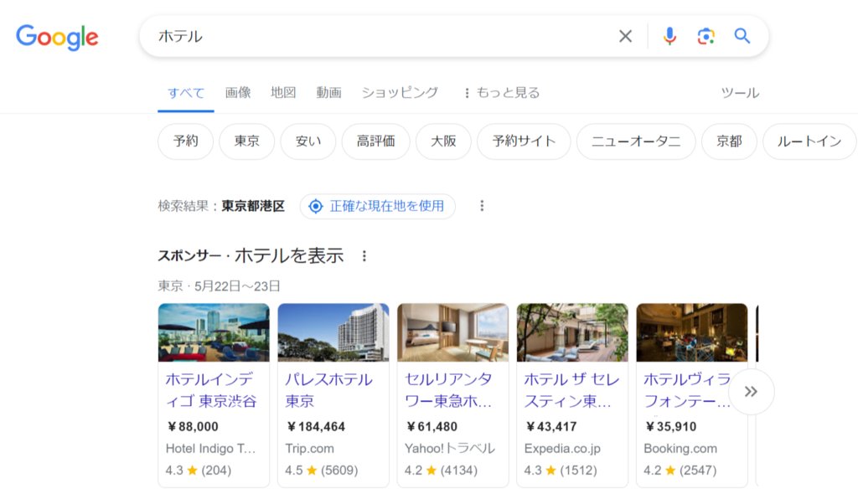Viewport: 858px width, 504px height.
Task: Open セルリアンタワー東急ホ… title link
Action: click(449, 390)
